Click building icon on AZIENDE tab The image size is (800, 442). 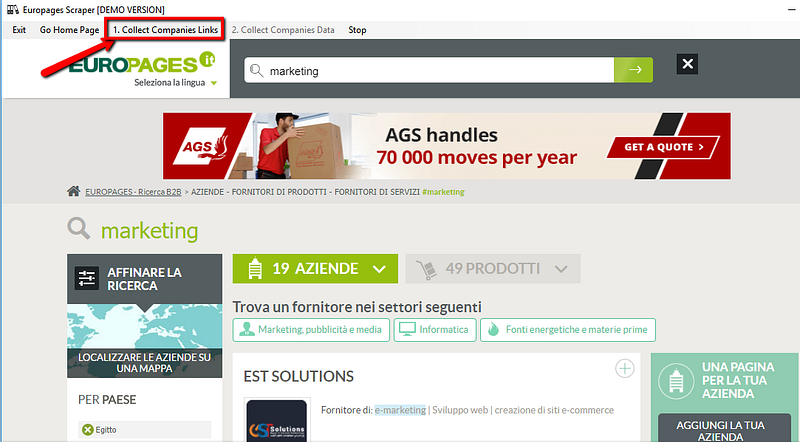pos(255,269)
